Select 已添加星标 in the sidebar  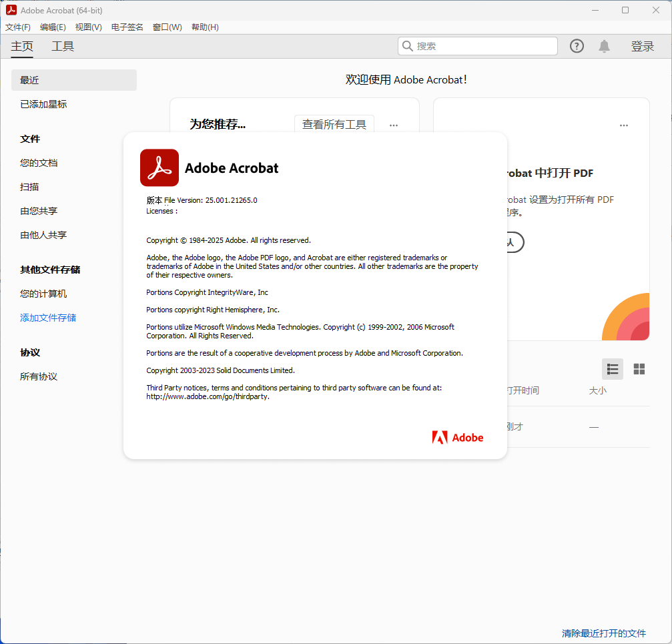43,104
